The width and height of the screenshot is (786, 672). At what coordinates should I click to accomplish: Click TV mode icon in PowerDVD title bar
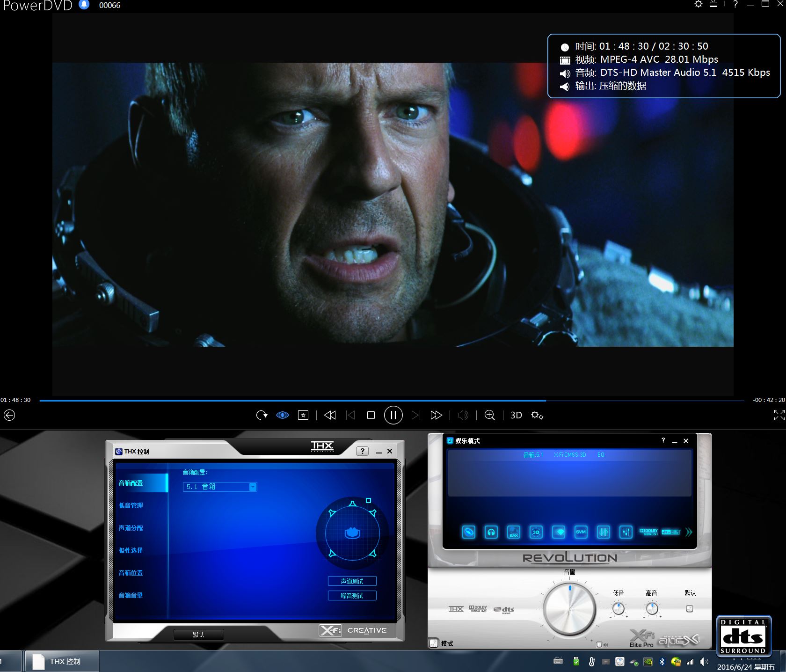[x=713, y=4]
